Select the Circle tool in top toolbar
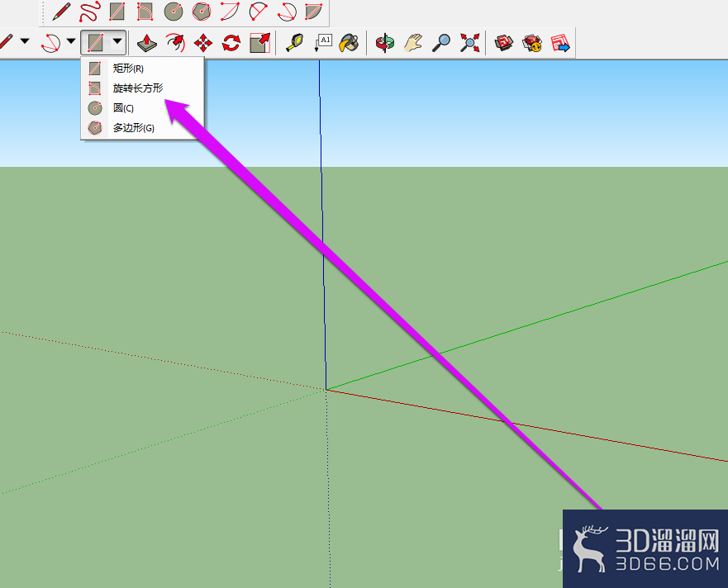The width and height of the screenshot is (728, 588). coord(174,12)
